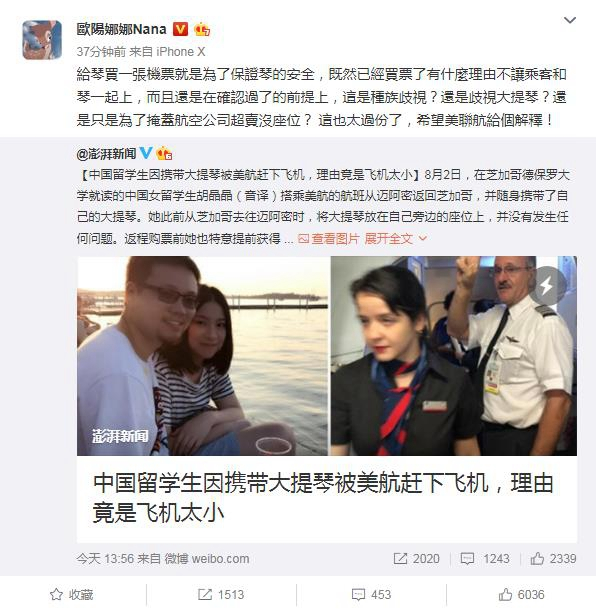Like the original post with 2339 likes

(x=553, y=559)
